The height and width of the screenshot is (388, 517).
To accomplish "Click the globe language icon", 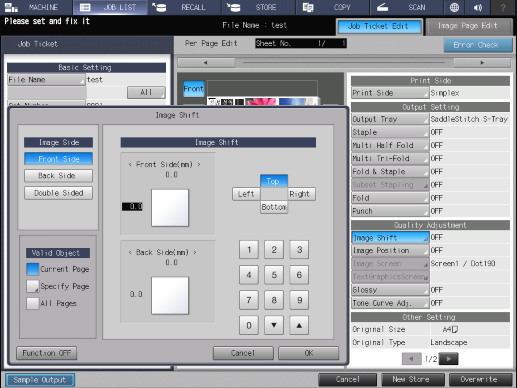I will [x=454, y=7].
